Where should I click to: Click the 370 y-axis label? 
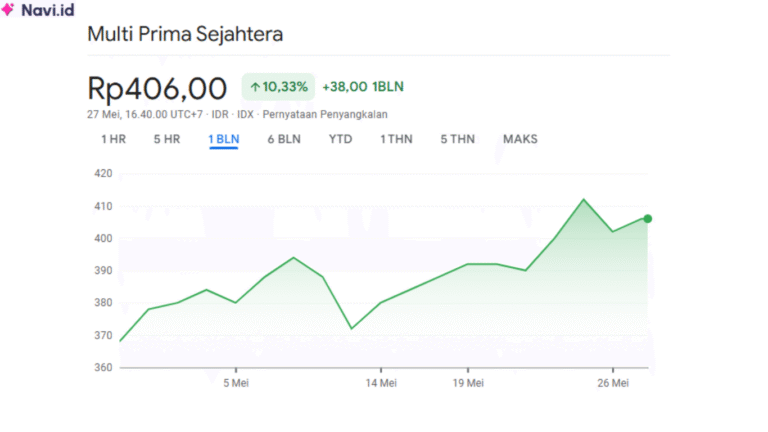(x=103, y=336)
